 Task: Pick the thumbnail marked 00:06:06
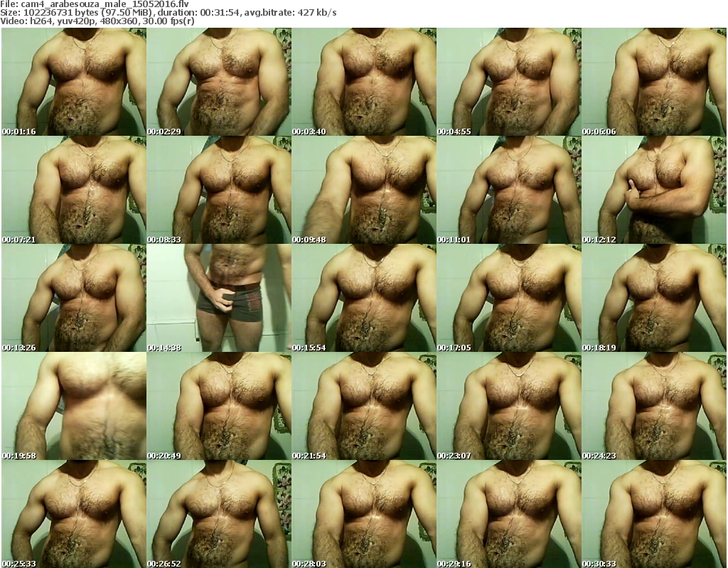(654, 82)
